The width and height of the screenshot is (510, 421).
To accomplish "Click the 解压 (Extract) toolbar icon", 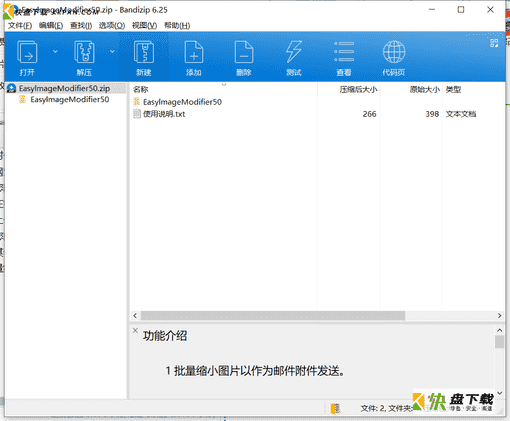I will [x=84, y=52].
